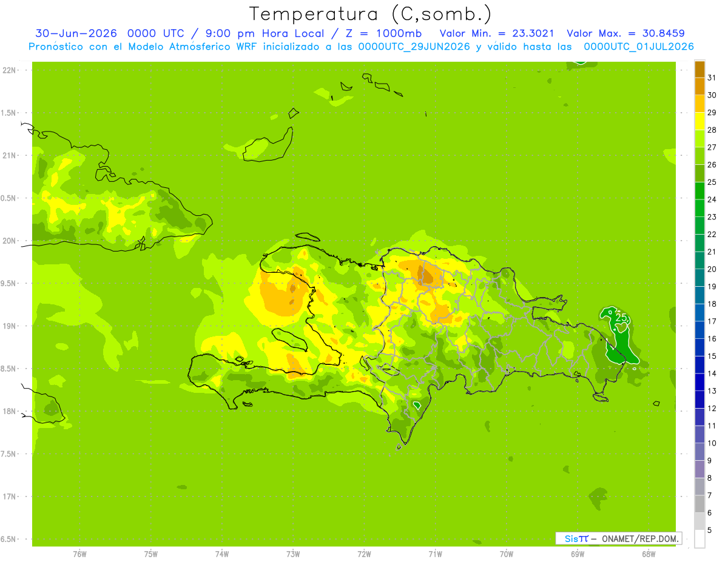The image size is (728, 562).
Task: Click the orange legend swatch between 29 and 30
Action: (699, 104)
